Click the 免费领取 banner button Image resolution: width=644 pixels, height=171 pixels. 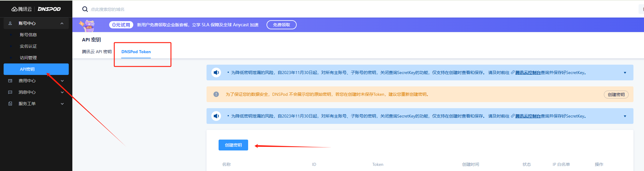282,25
